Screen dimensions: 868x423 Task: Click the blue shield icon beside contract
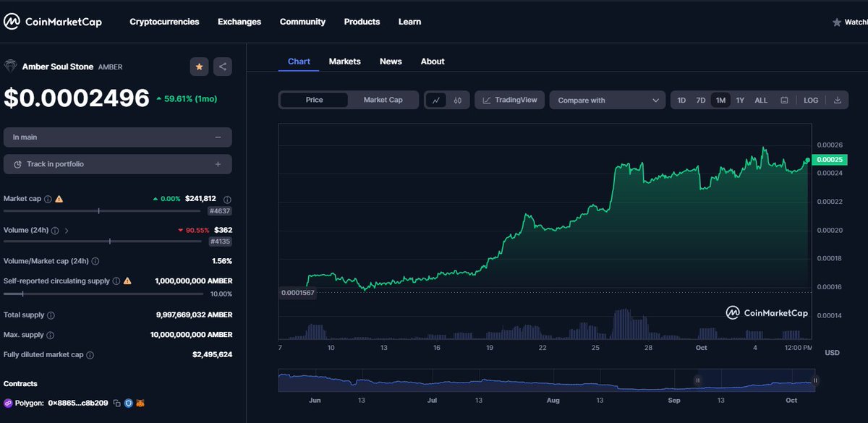(128, 403)
